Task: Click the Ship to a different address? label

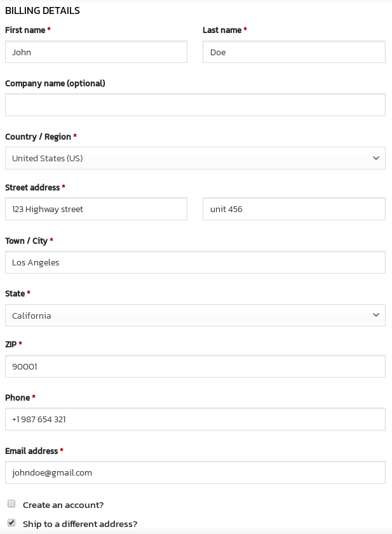Action: click(80, 524)
